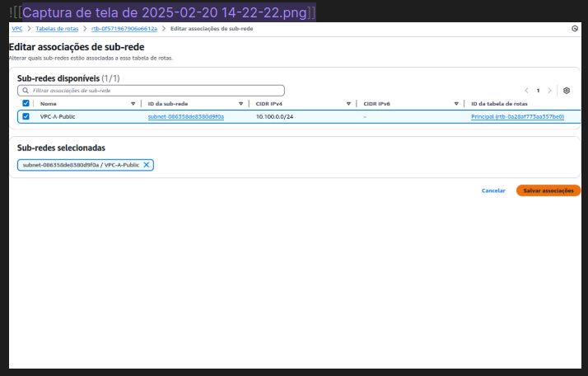
Task: Open rtb-0f571967906e6612a breadcrumb link
Action: point(124,29)
